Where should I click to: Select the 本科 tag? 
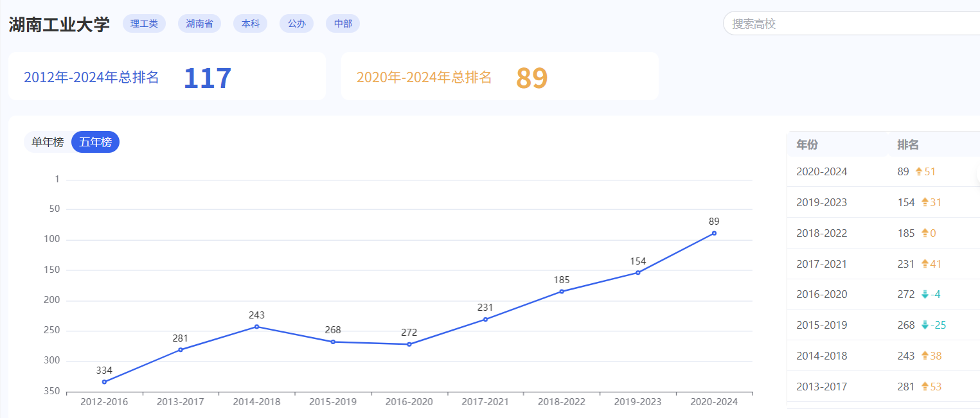click(x=250, y=24)
